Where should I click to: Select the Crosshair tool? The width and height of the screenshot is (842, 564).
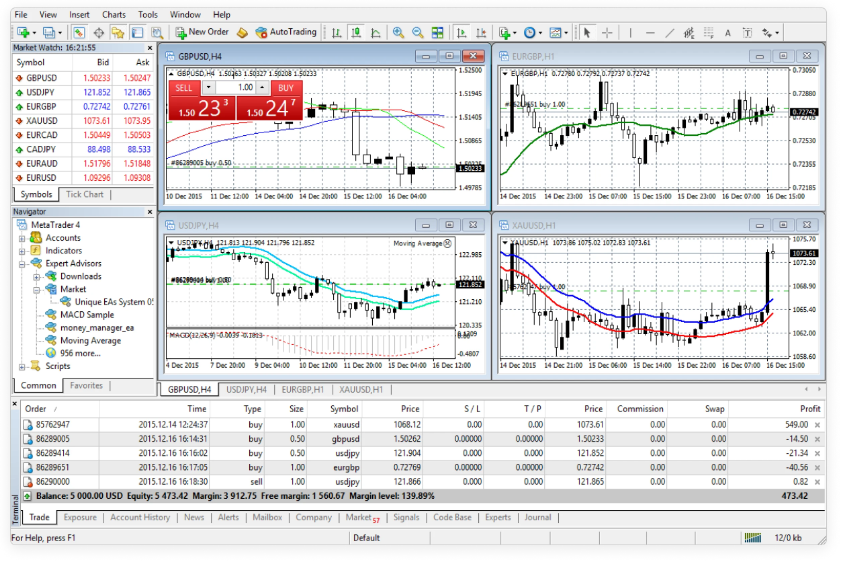607,33
